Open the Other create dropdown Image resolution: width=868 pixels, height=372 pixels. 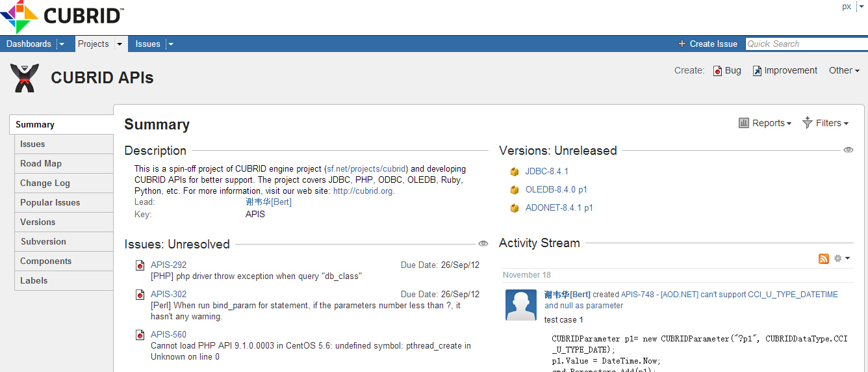point(844,71)
